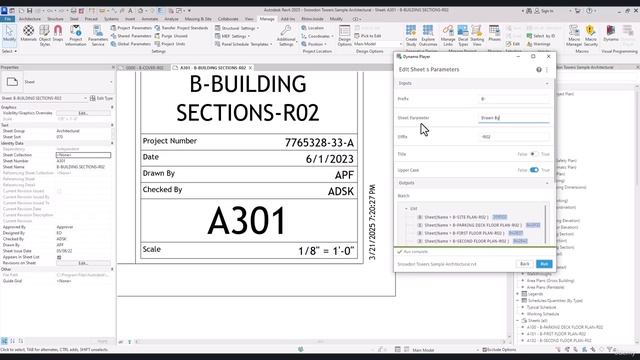Open help icon in Dynamo Player
The image size is (640, 360).
point(539,70)
